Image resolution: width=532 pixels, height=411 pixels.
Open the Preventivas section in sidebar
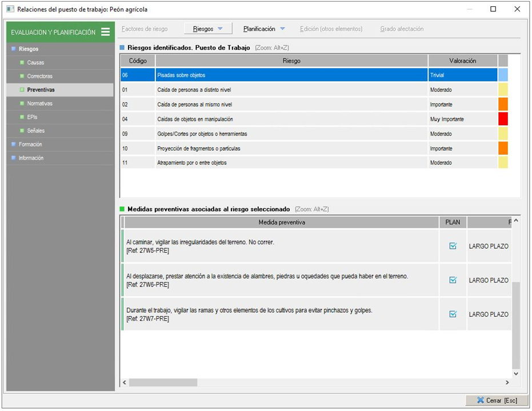41,90
